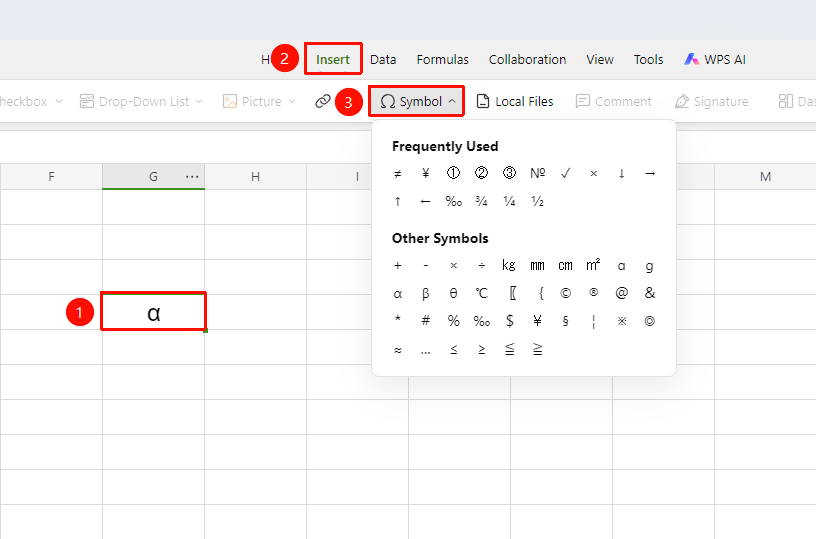816x539 pixels.
Task: Expand the Checkbox dropdown arrow
Action: coord(59,101)
